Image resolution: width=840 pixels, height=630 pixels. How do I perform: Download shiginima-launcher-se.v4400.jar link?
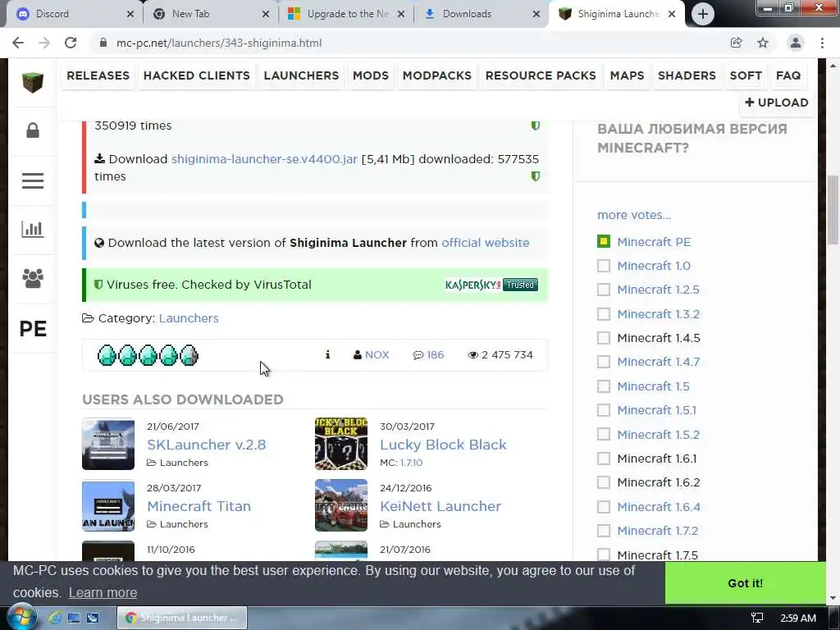click(264, 159)
